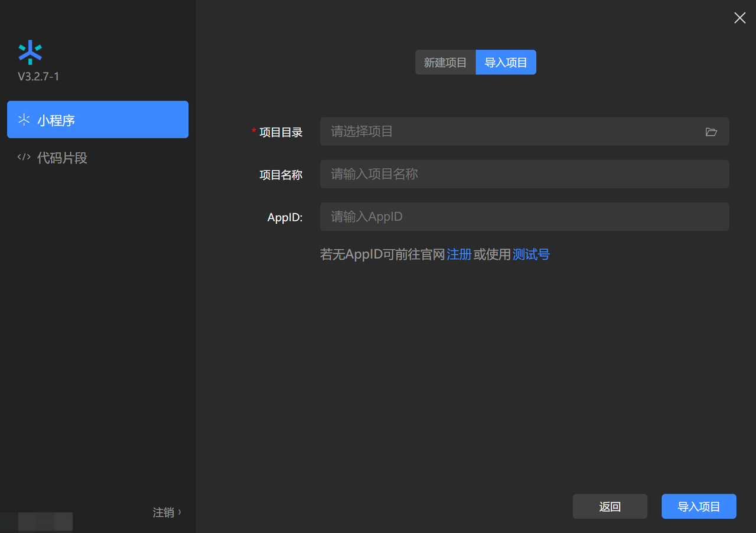Click the V3.2.7-1 version label
This screenshot has width=756, height=533.
pos(38,77)
